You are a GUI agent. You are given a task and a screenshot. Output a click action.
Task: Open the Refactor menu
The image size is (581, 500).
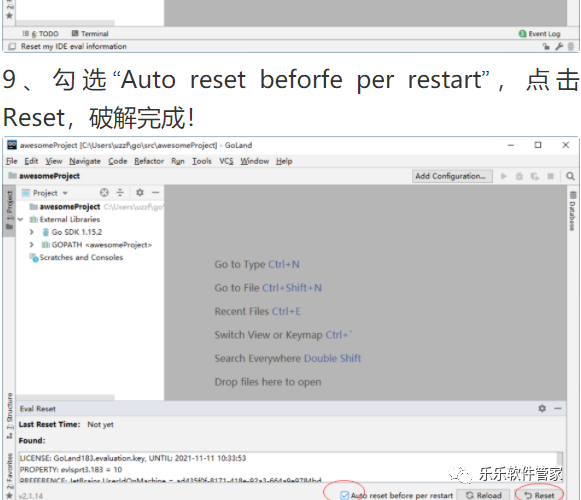pos(149,161)
